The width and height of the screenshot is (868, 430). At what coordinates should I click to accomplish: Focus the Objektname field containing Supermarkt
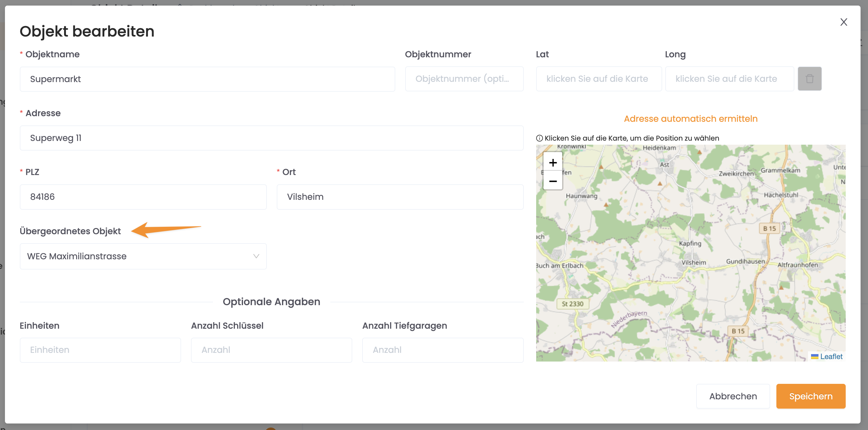207,79
